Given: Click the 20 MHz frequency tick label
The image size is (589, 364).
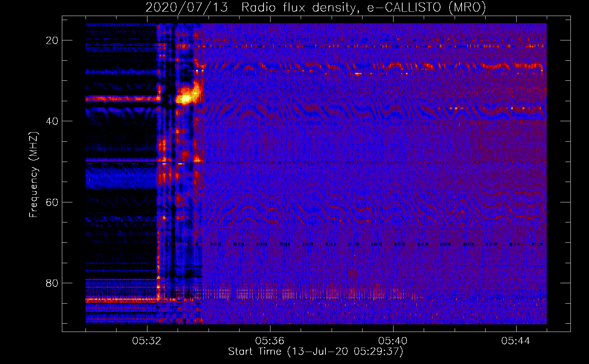Looking at the screenshot, I should point(52,40).
